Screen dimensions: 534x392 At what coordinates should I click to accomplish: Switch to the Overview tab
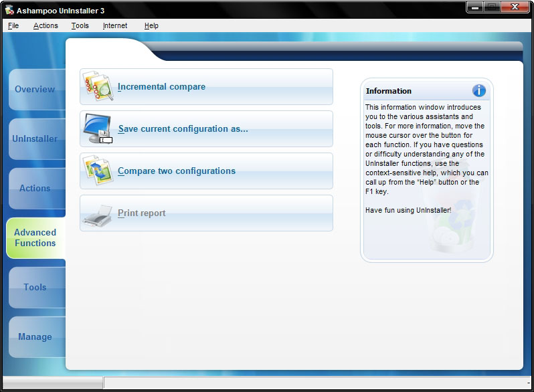tap(37, 89)
